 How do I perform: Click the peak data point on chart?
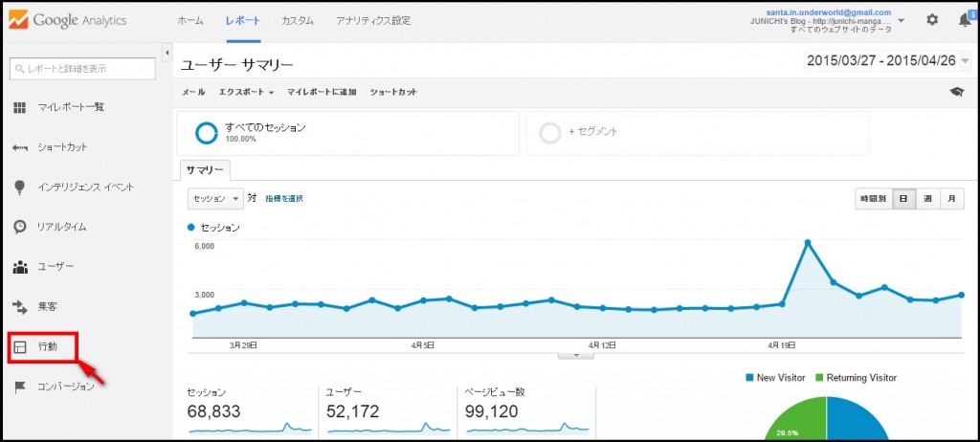point(808,243)
